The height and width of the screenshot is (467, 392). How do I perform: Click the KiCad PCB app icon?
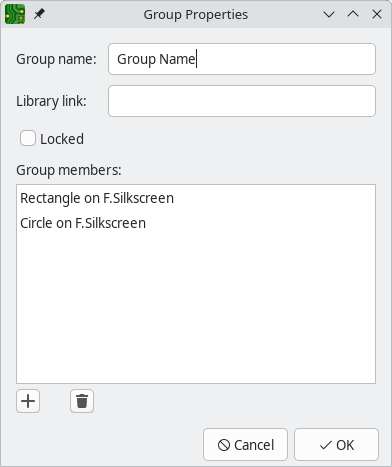(x=15, y=14)
